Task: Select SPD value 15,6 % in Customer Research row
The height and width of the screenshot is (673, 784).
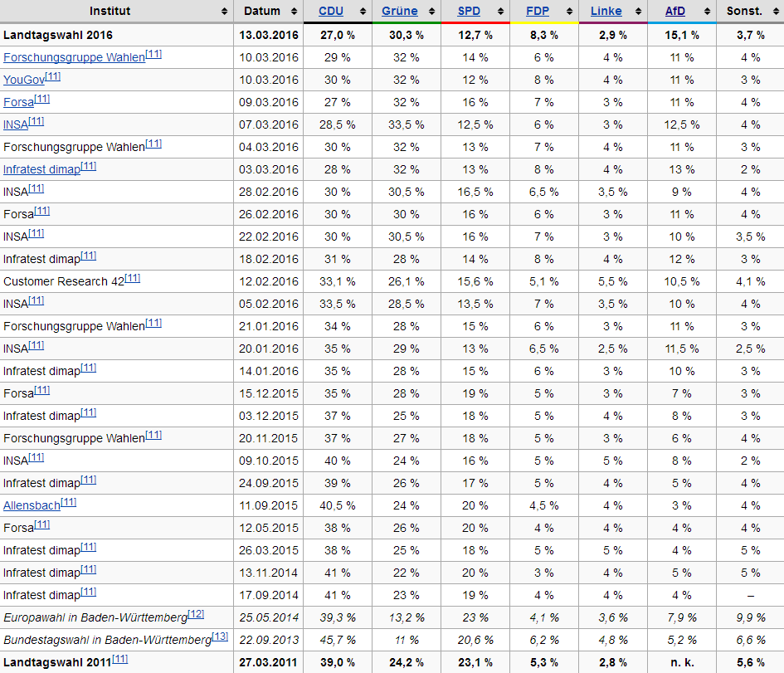Action: coord(475,282)
